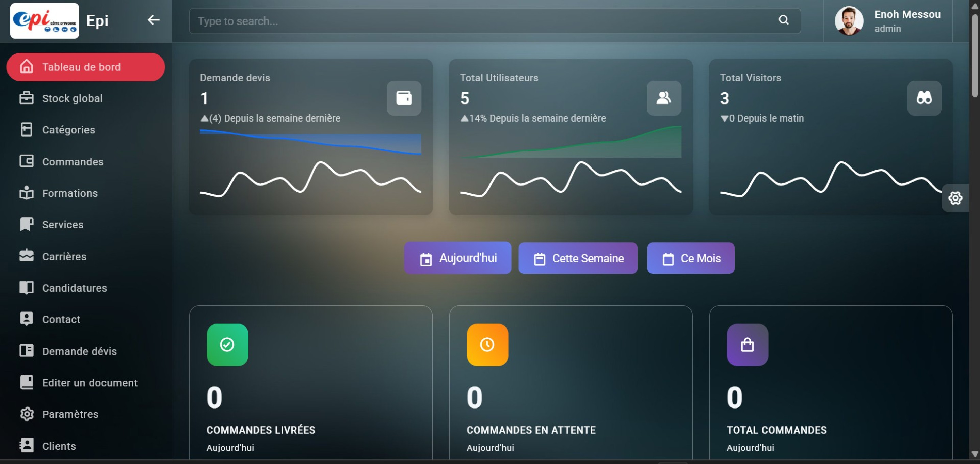The height and width of the screenshot is (464, 980).
Task: Click the green delivered checkmark icon
Action: [x=227, y=345]
